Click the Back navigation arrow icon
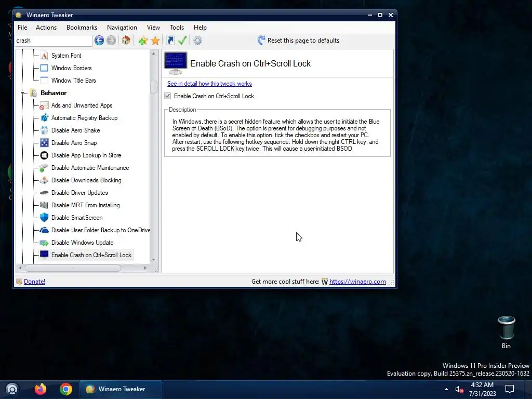The height and width of the screenshot is (399, 532). tap(99, 41)
